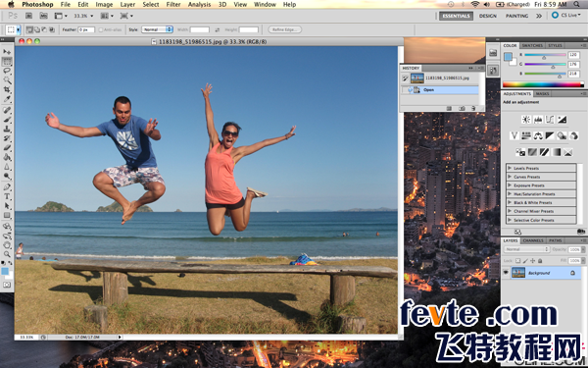
Task: Select the Eyedropper tool
Action: [x=7, y=99]
